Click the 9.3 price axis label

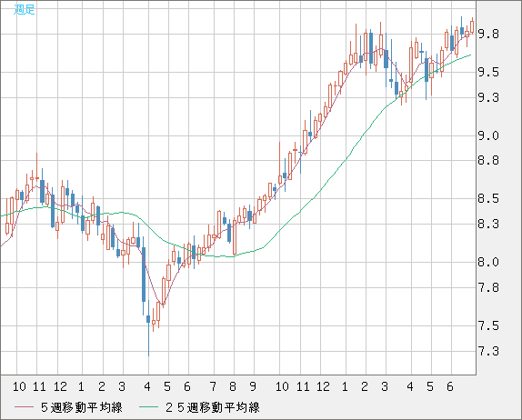pyautogui.click(x=488, y=98)
